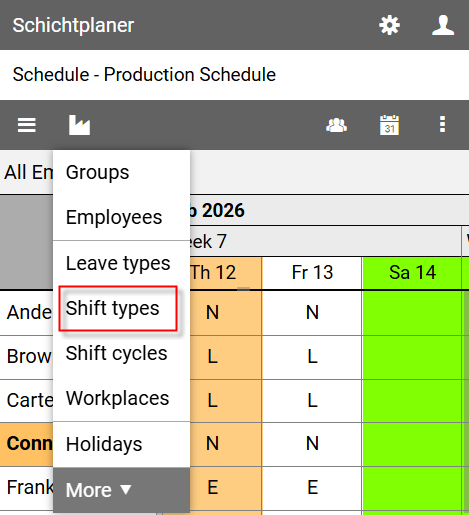Click the 2026 month header

pyautogui.click(x=329, y=210)
